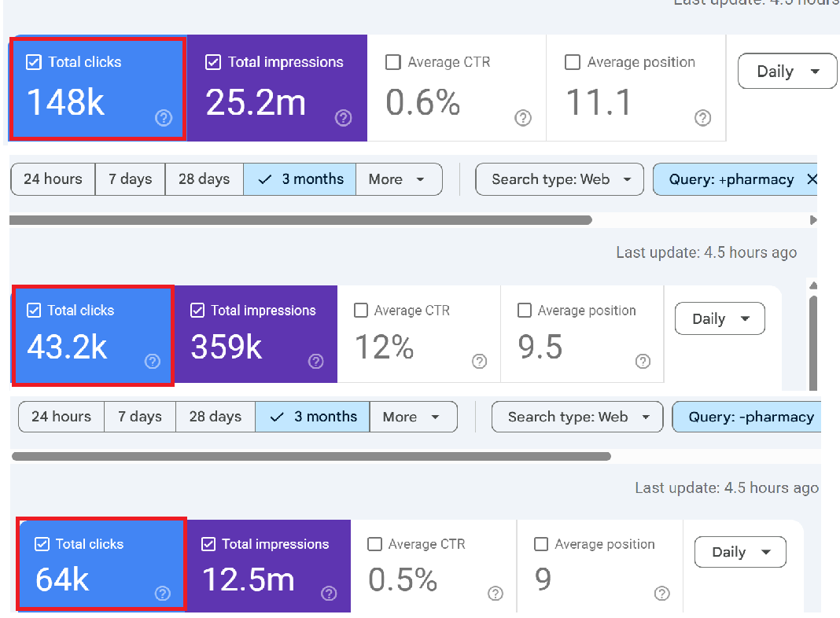Click help icon on the 11.1 Average position card
This screenshot has height=618, width=840.
703,118
